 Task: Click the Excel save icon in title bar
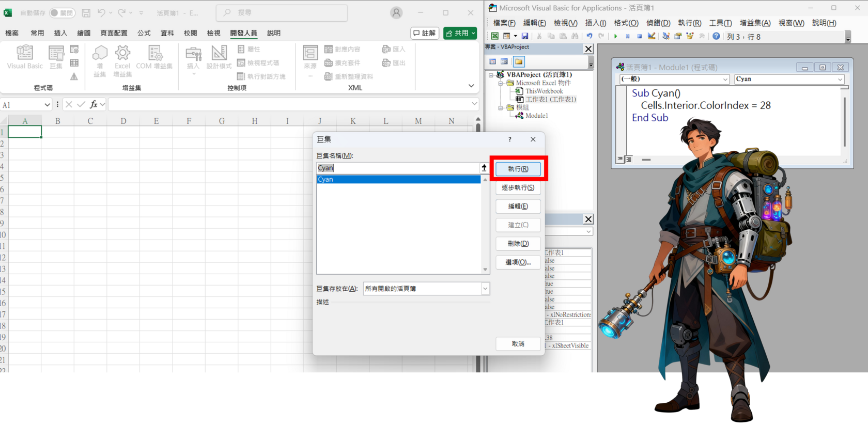point(86,12)
